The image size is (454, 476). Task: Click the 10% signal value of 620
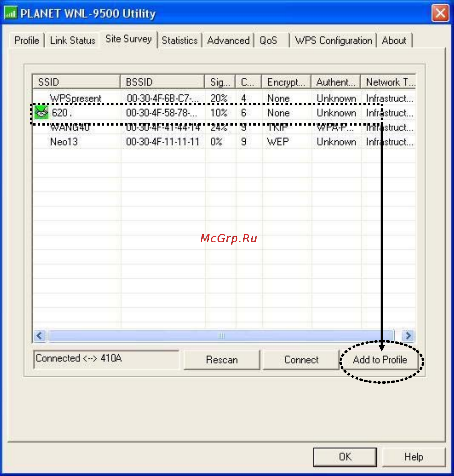coord(219,113)
